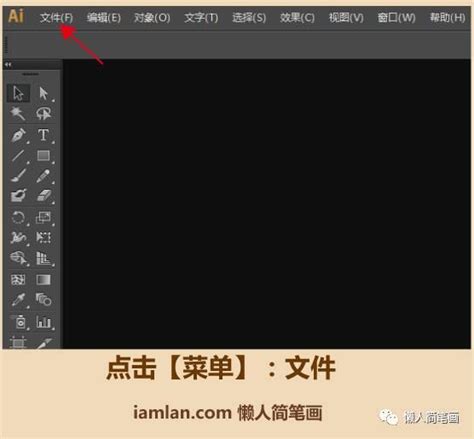
Task: Select the Line Segment tool
Action: [18, 156]
